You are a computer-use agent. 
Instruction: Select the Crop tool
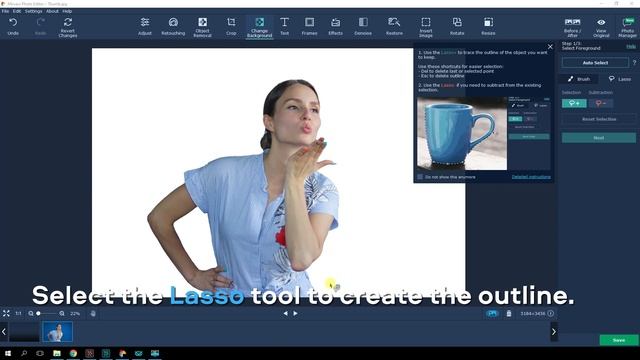click(231, 27)
